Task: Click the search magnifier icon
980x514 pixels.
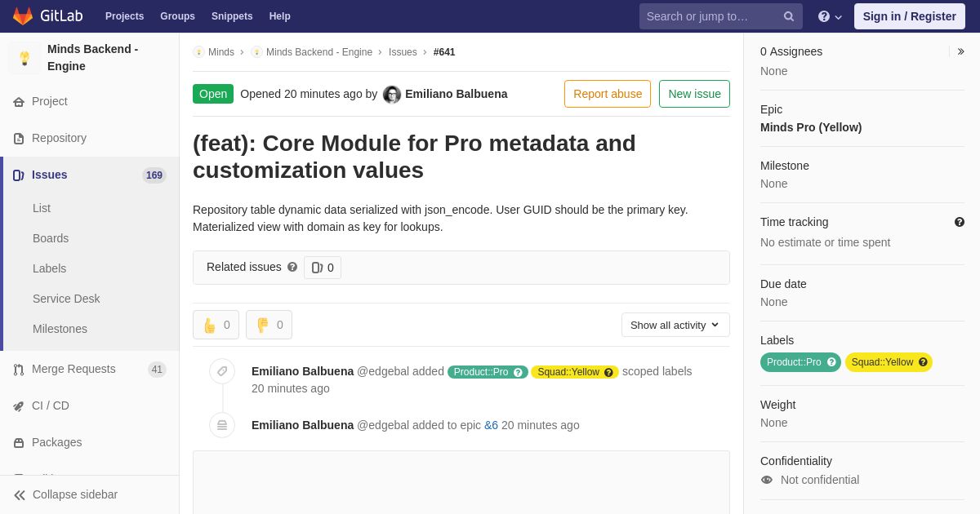Action: point(789,16)
